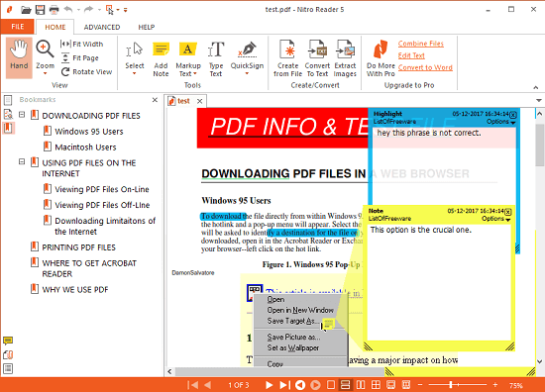Click Create from File
The width and height of the screenshot is (545, 392).
[287, 58]
